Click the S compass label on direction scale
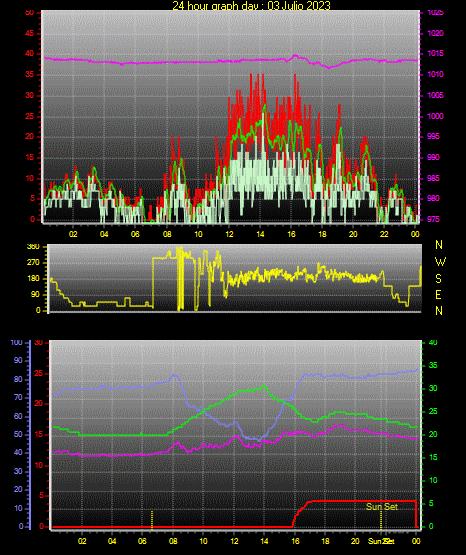The height and width of the screenshot is (555, 466). (438, 279)
